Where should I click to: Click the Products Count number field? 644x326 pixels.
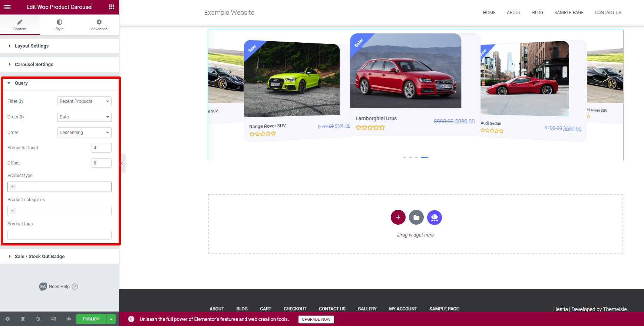pyautogui.click(x=102, y=148)
